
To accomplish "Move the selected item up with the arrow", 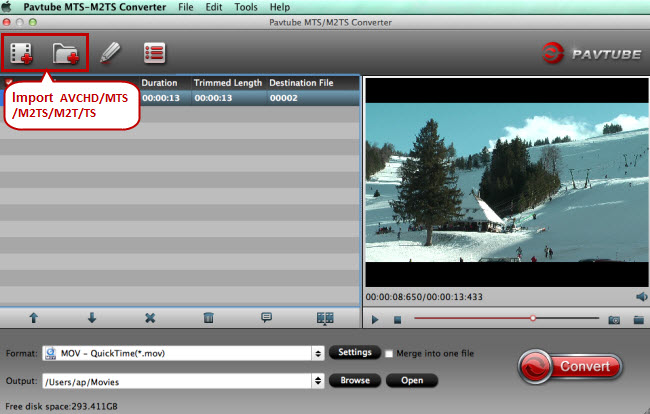I will [34, 318].
